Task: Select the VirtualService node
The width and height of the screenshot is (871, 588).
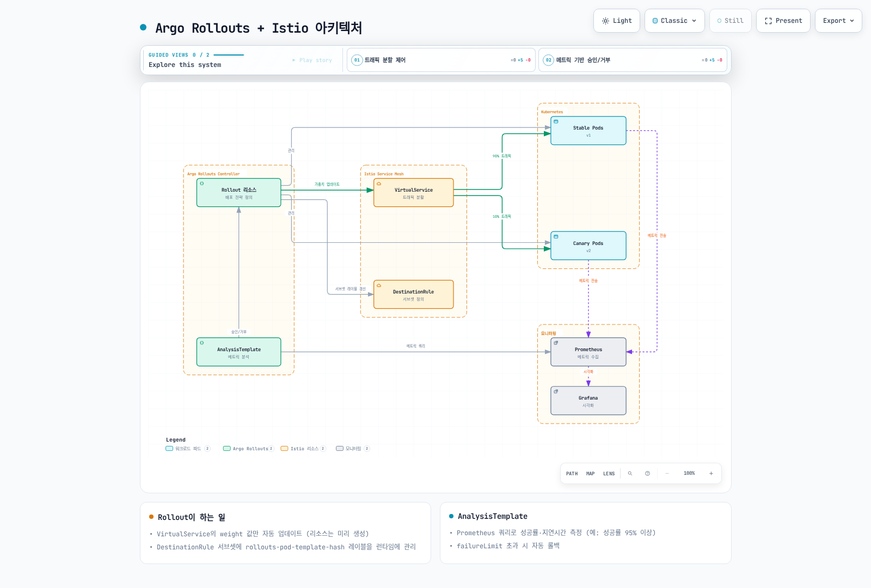Action: tap(414, 193)
